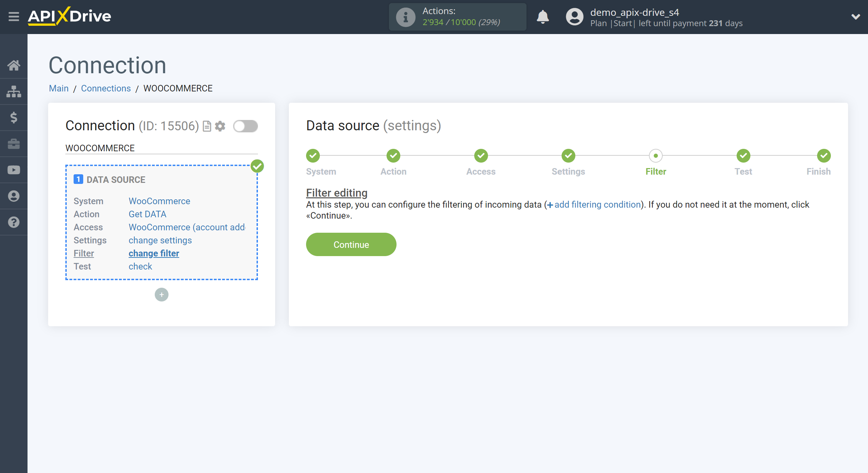
Task: Click the Home dashboard icon in sidebar
Action: pos(14,64)
